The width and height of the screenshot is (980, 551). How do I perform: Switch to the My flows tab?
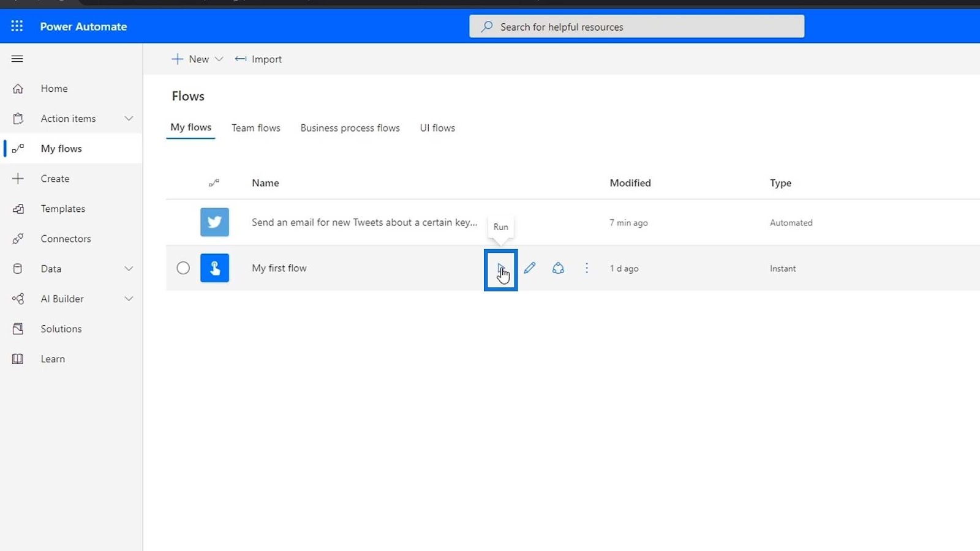pos(191,127)
